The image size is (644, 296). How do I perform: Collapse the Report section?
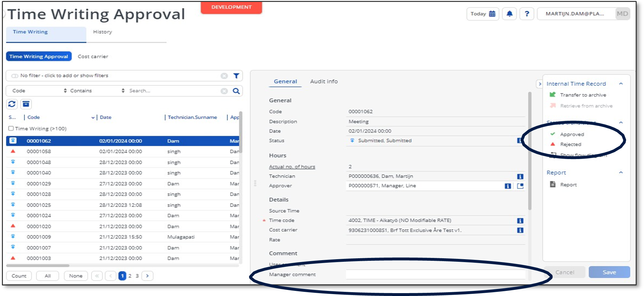click(621, 172)
